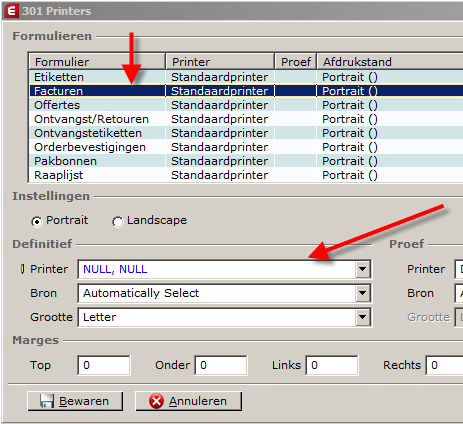Click the Top margin input field
Image resolution: width=463 pixels, height=424 pixels.
pyautogui.click(x=104, y=365)
